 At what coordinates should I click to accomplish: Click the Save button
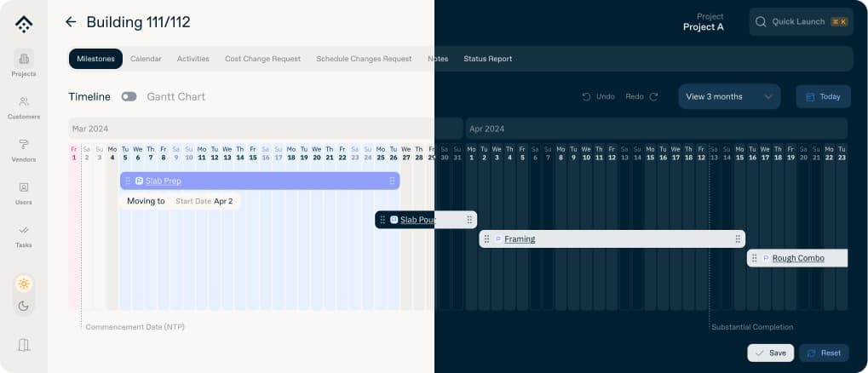coord(770,353)
